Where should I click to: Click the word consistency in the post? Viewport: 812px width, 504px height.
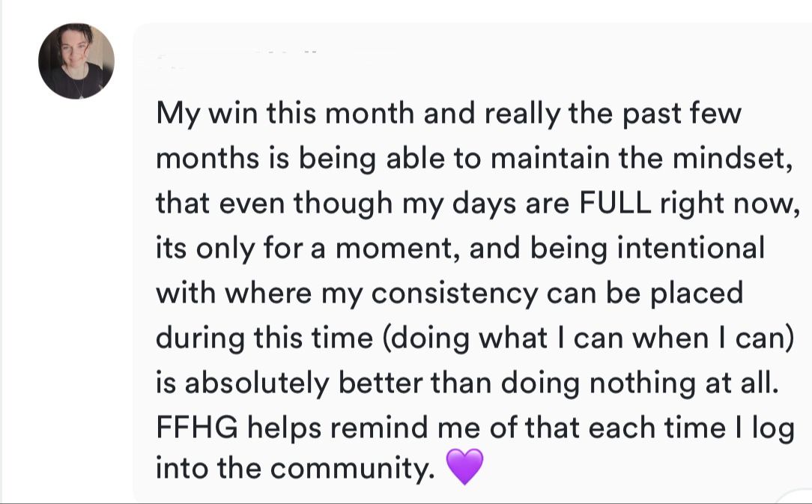coord(455,294)
